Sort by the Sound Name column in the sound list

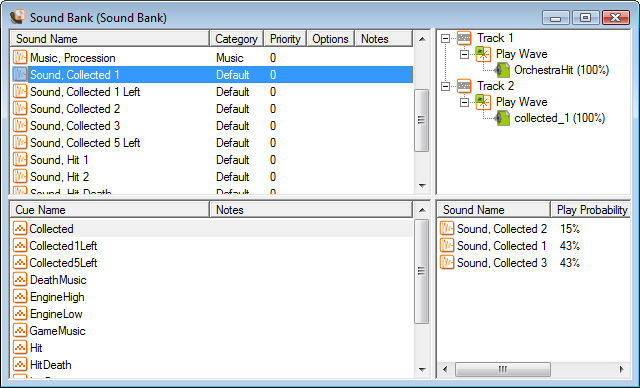click(109, 38)
